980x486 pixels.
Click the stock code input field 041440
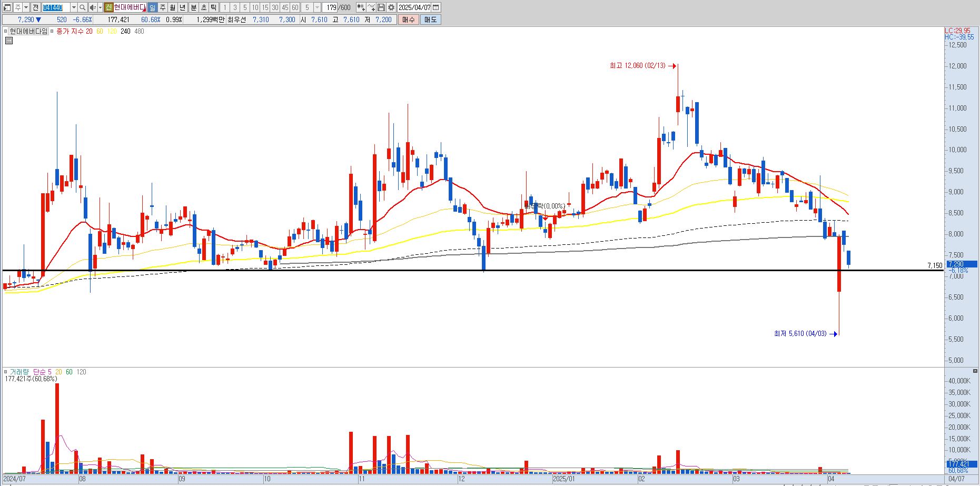[x=56, y=7]
